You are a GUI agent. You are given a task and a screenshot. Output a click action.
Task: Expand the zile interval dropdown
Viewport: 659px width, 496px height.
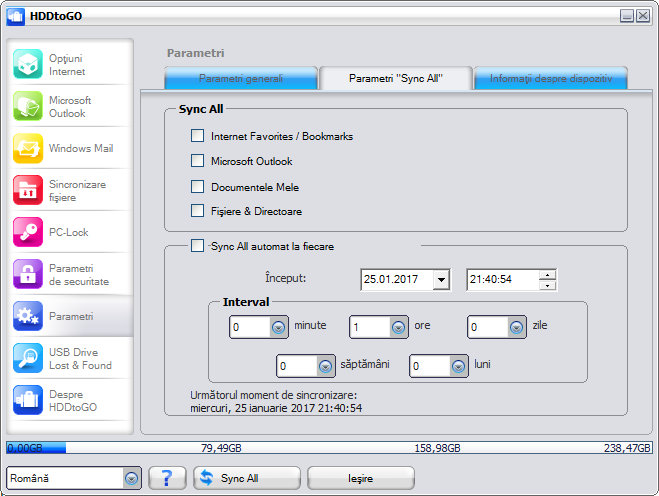pyautogui.click(x=516, y=327)
